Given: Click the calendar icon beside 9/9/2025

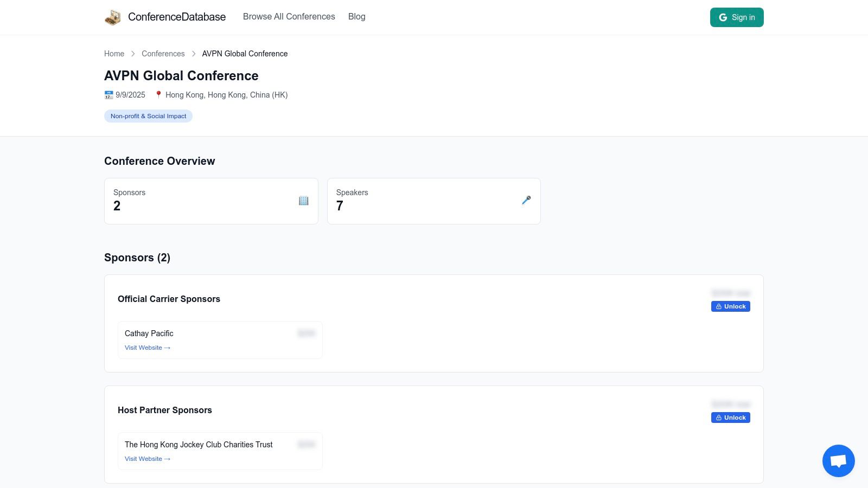Looking at the screenshot, I should [x=108, y=95].
